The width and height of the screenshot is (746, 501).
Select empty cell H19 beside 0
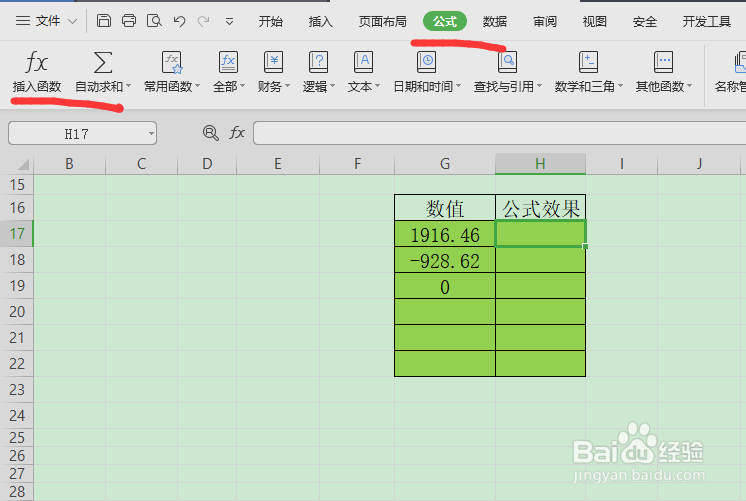tap(540, 285)
